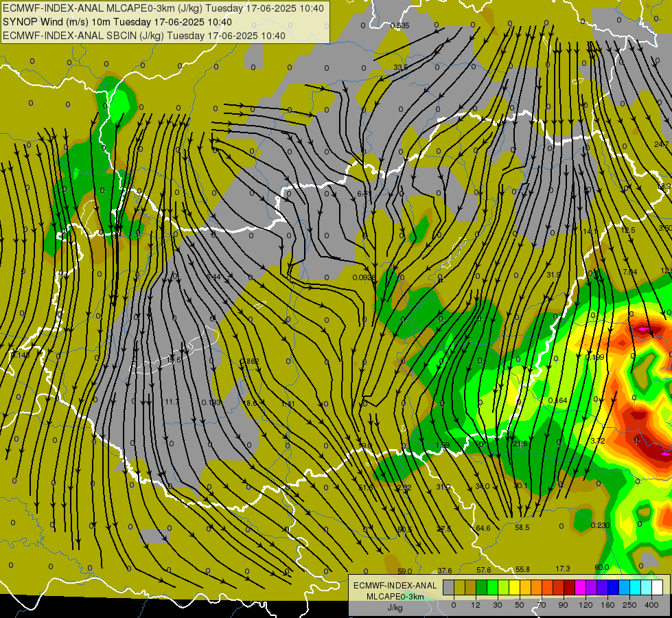This screenshot has width=672, height=618.
Task: Click the 0.199 value on the map
Action: point(595,357)
